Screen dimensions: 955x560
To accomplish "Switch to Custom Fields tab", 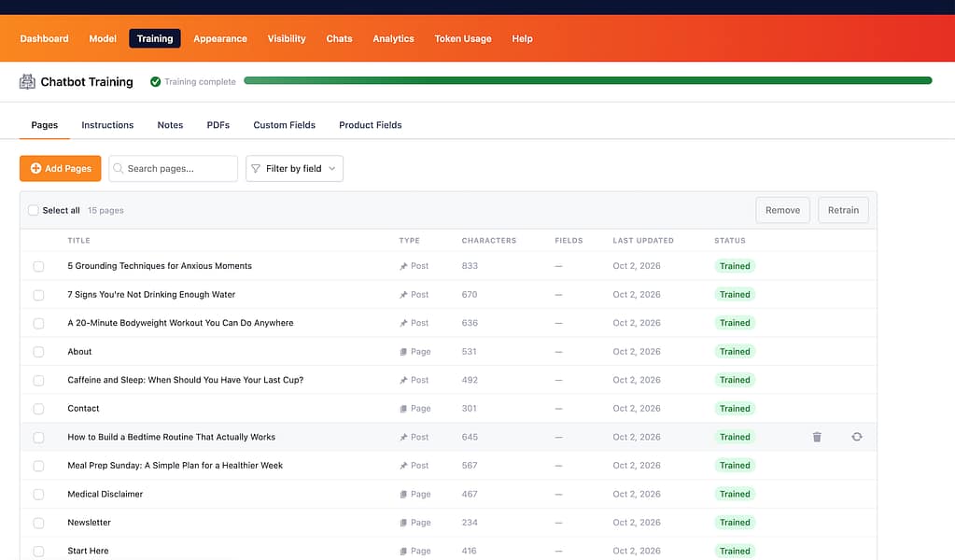I will 285,125.
